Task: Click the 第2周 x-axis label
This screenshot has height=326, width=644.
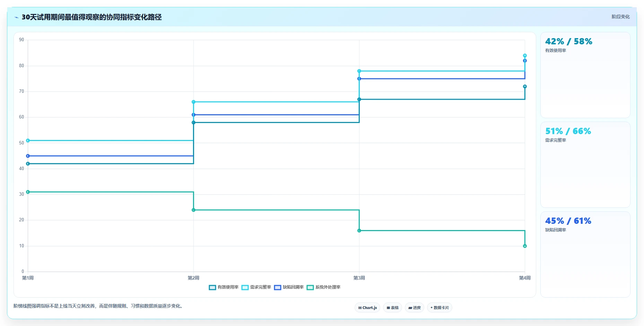Action: pos(193,278)
